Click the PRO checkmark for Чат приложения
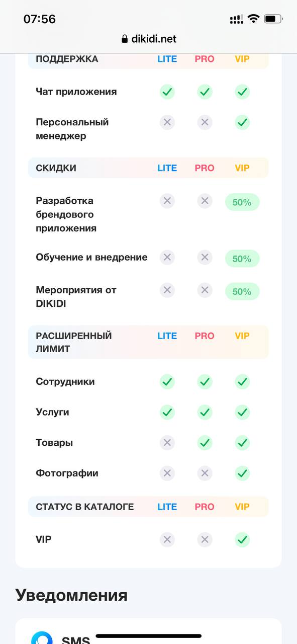The height and width of the screenshot is (644, 297). (x=205, y=92)
